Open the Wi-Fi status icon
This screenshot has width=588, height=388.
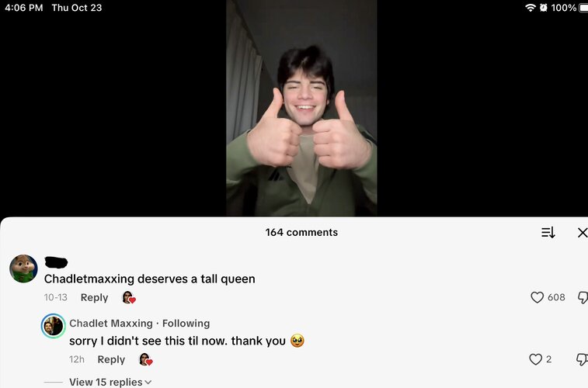[x=531, y=8]
